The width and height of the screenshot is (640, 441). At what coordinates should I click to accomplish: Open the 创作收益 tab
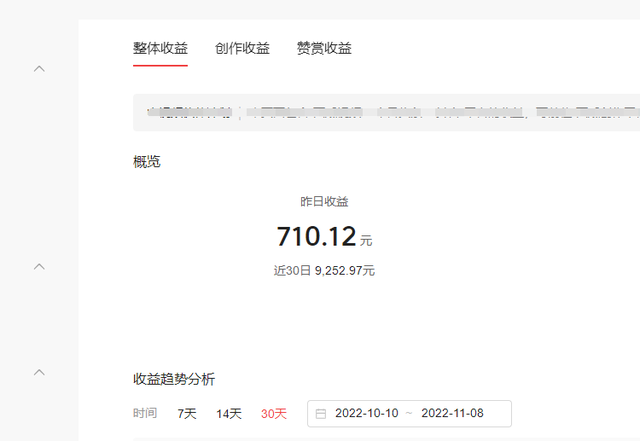242,48
